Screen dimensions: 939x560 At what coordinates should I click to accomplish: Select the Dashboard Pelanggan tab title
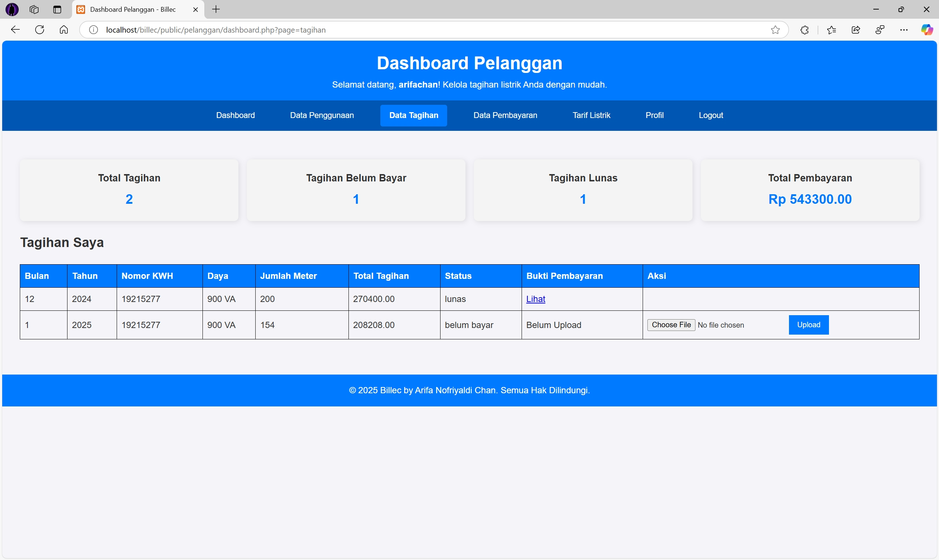133,10
